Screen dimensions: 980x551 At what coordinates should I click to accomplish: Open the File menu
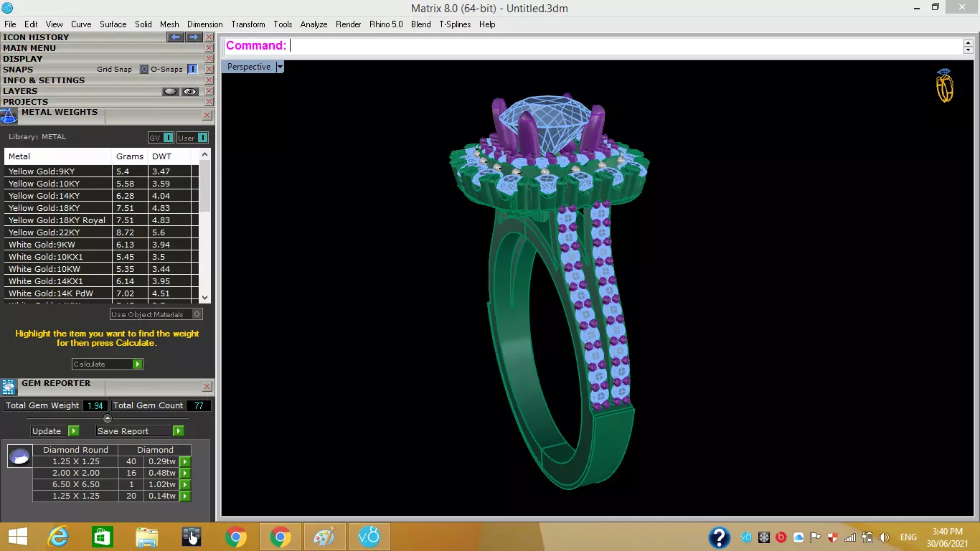[x=10, y=24]
